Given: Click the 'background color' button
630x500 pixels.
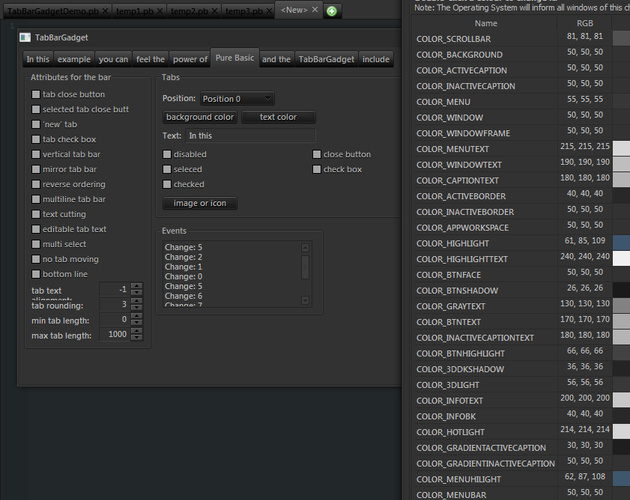Looking at the screenshot, I should click(200, 117).
